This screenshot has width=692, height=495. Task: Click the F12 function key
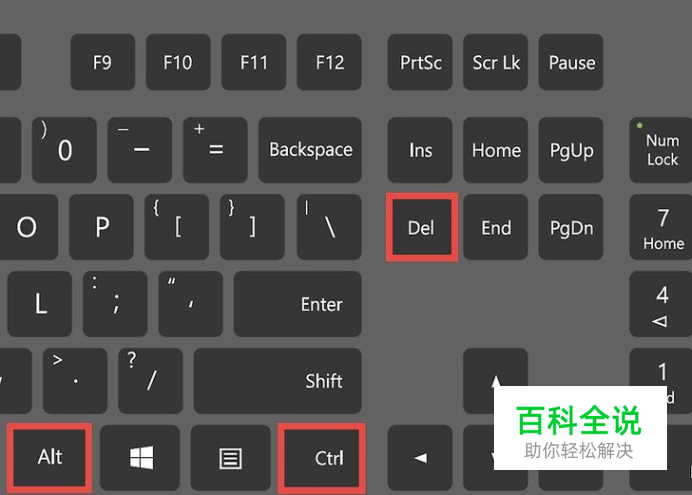[x=329, y=62]
